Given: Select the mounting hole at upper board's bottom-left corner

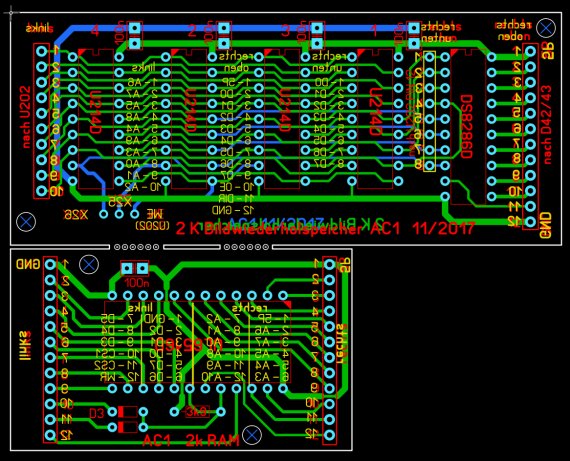Looking at the screenshot, I should coord(26,221).
